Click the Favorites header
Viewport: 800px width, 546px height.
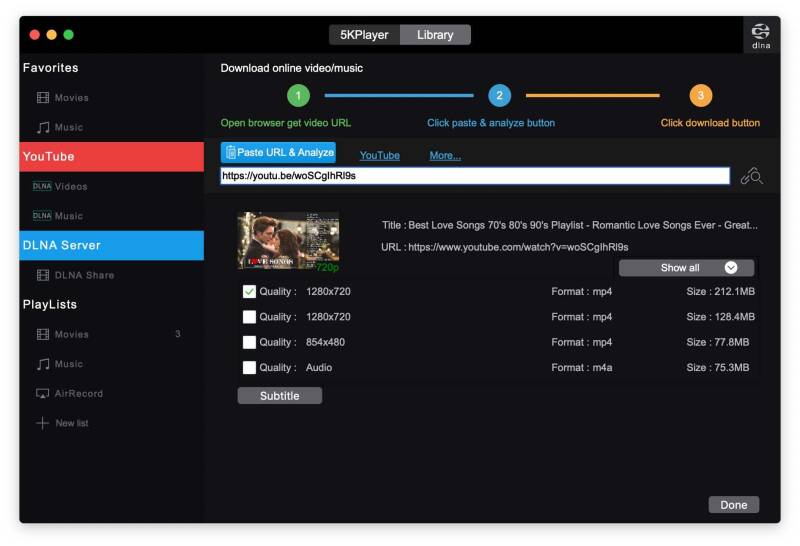[51, 68]
